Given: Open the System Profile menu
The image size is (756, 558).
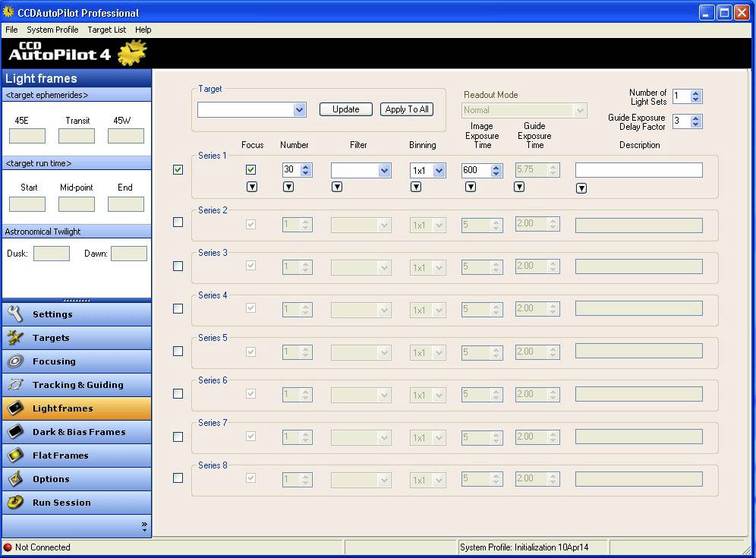Looking at the screenshot, I should [x=52, y=30].
